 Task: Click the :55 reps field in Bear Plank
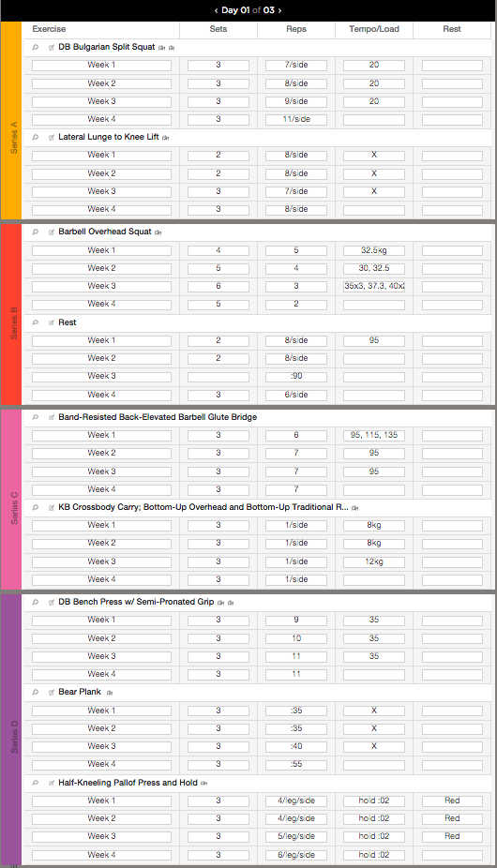(296, 765)
